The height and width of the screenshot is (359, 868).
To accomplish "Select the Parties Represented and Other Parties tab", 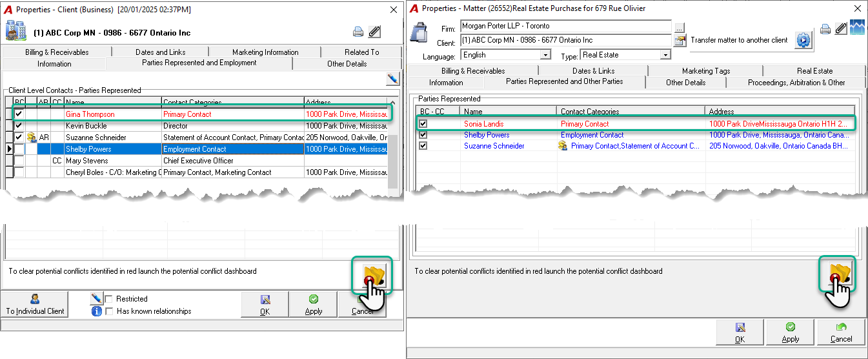I will click(x=565, y=81).
